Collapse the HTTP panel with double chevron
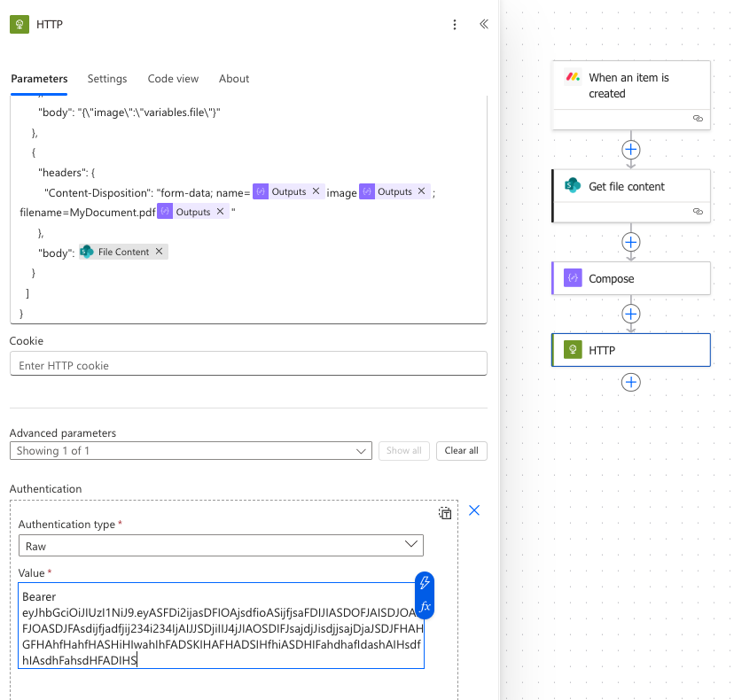 coord(484,25)
